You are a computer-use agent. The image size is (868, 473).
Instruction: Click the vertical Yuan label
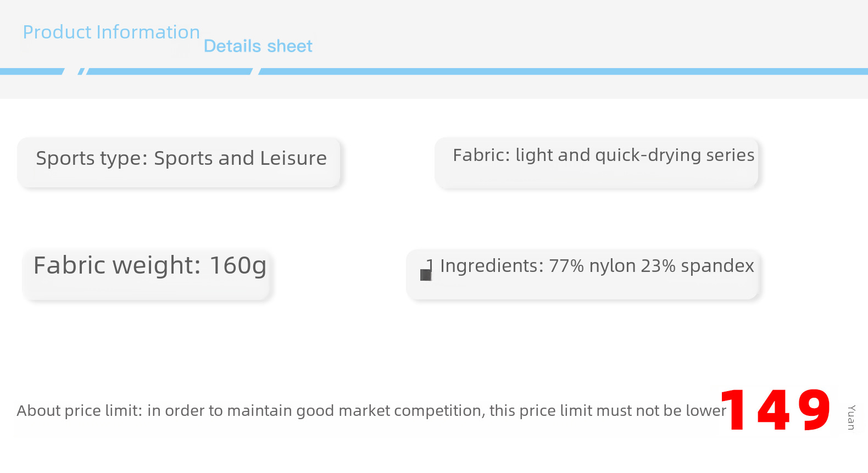(851, 418)
